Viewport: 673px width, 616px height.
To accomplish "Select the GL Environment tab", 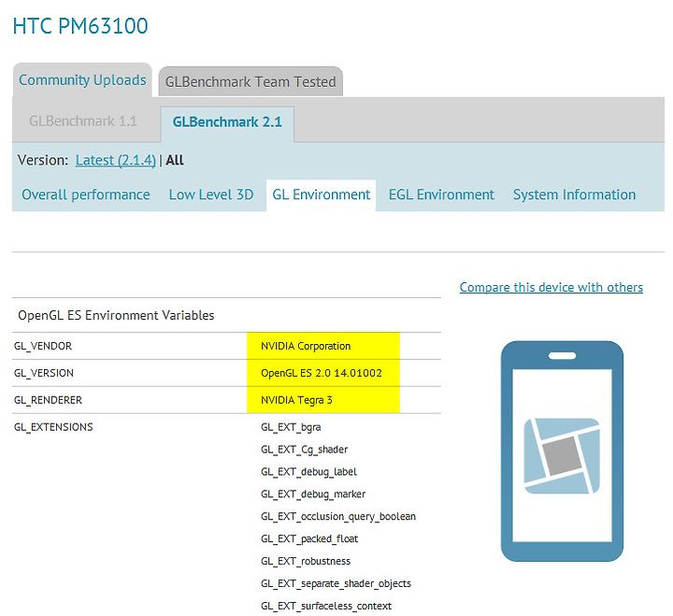I will coord(321,194).
